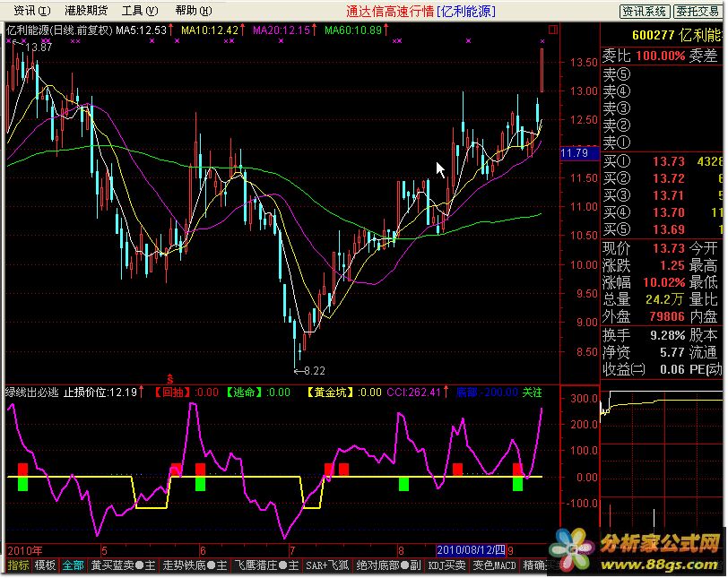This screenshot has width=728, height=578.
Task: Click the 【回抽】 indicator label
Action: click(172, 393)
